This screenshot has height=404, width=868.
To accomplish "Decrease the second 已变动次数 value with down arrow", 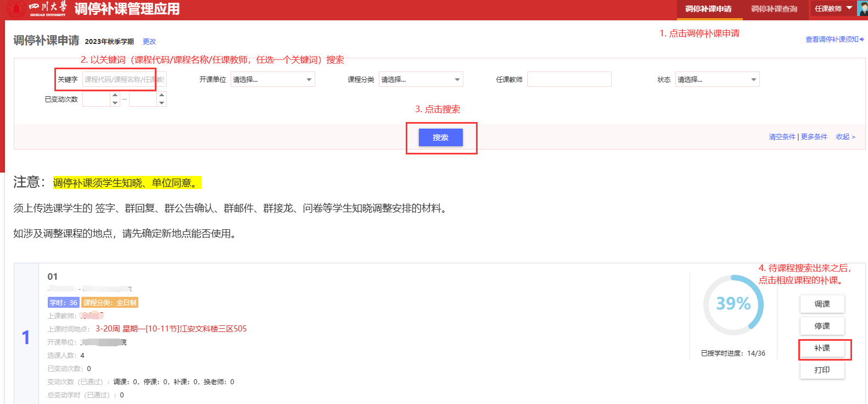I will (x=161, y=103).
